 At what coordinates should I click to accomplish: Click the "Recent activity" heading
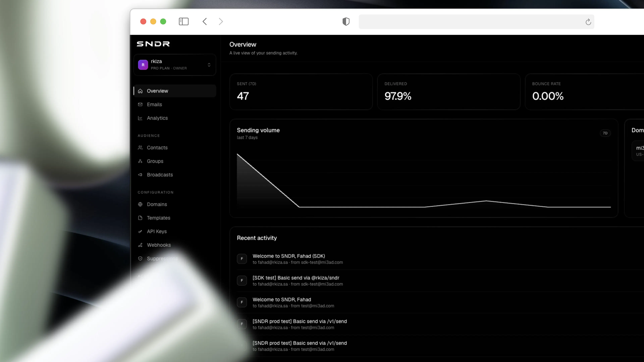pos(257,238)
